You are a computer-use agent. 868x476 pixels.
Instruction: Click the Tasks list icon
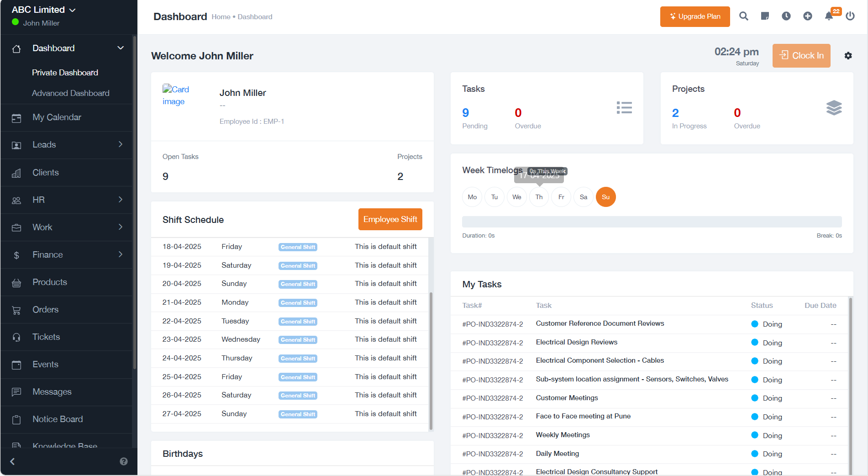pos(624,108)
